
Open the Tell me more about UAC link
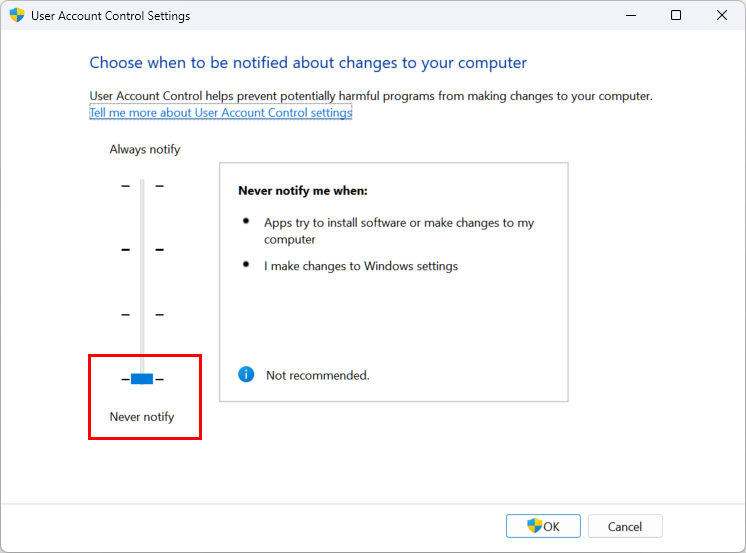pos(220,113)
